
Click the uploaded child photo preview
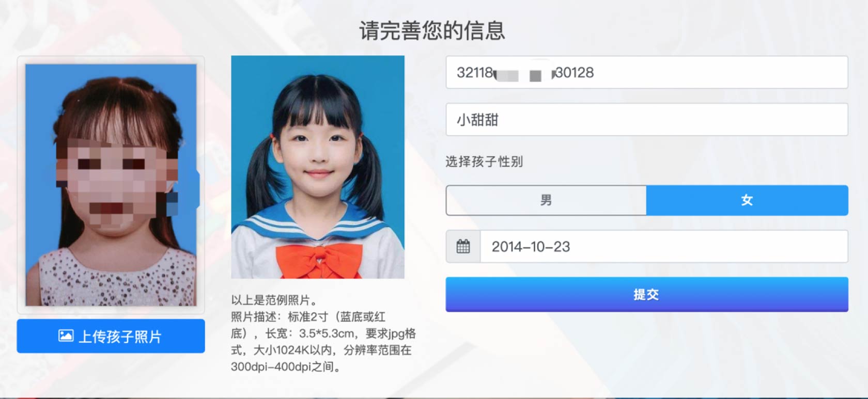point(111,185)
